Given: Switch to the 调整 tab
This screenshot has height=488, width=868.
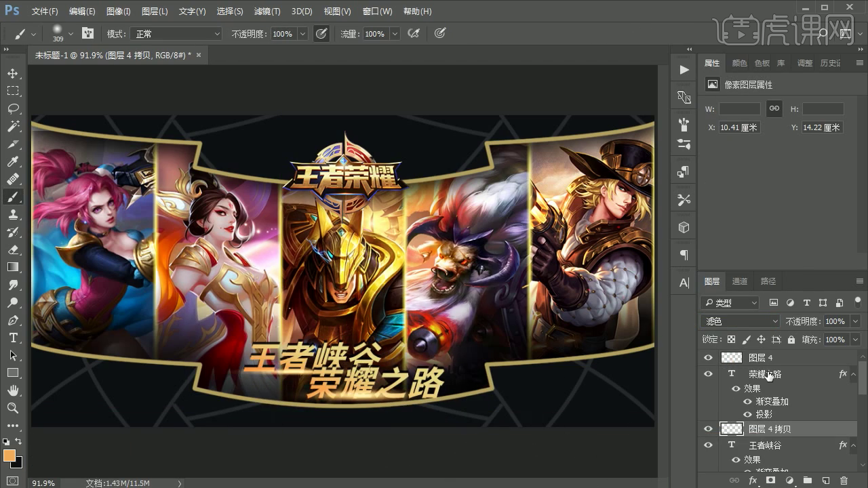Looking at the screenshot, I should click(805, 63).
